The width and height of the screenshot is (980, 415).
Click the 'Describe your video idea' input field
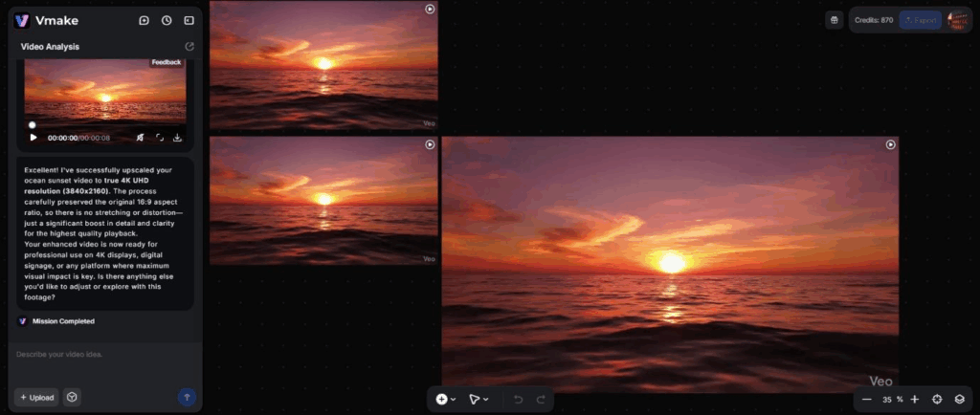pos(100,355)
